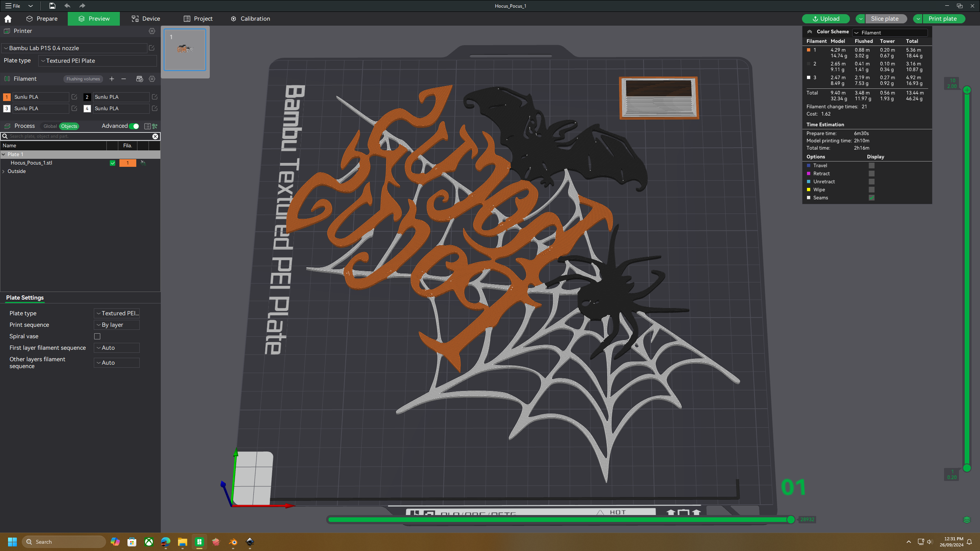The image size is (980, 551).
Task: Toggle the Advanced mode switch
Action: point(134,126)
